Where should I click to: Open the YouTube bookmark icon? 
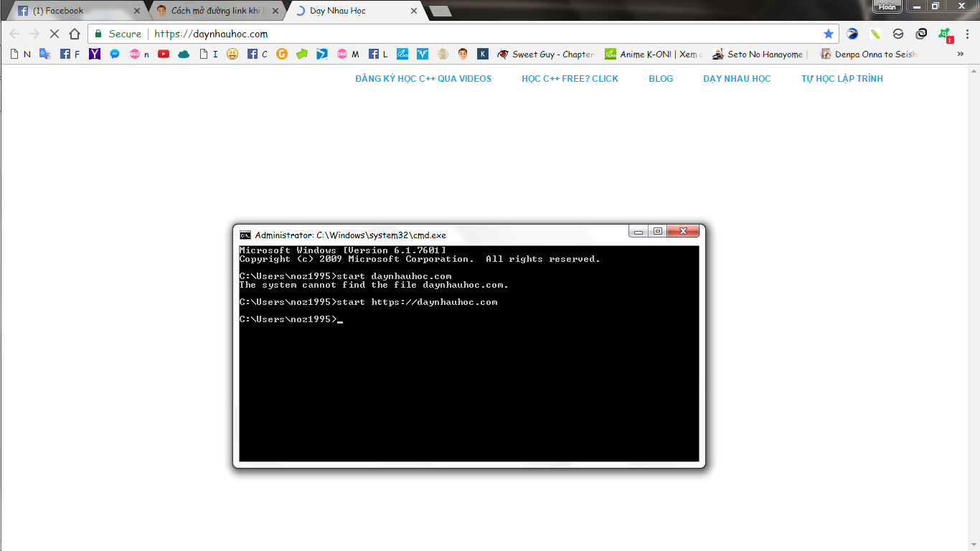coord(164,54)
